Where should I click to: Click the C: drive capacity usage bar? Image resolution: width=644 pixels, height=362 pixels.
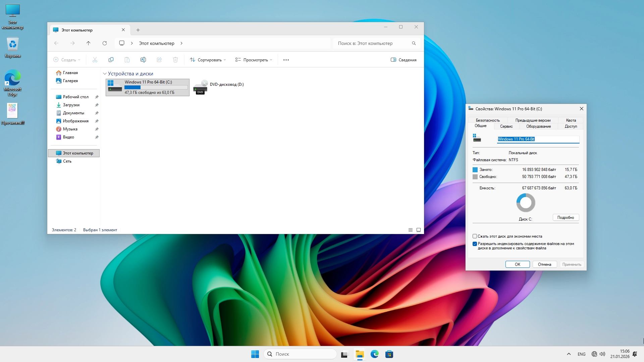pos(156,87)
